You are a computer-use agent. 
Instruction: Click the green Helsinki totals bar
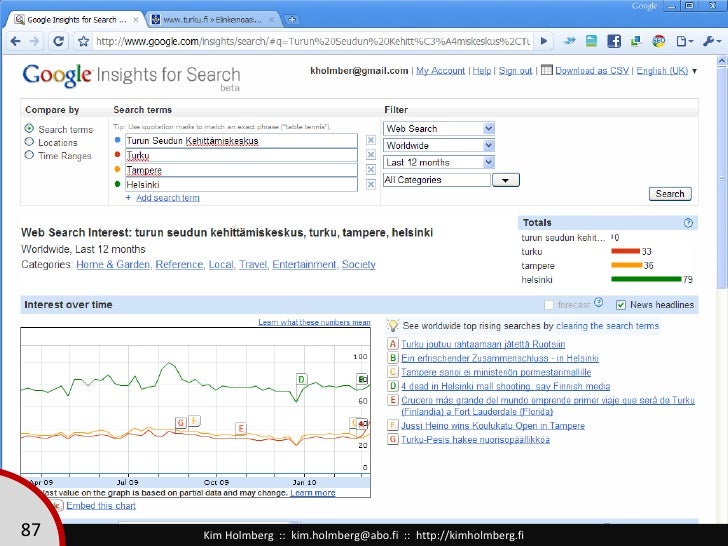click(645, 280)
